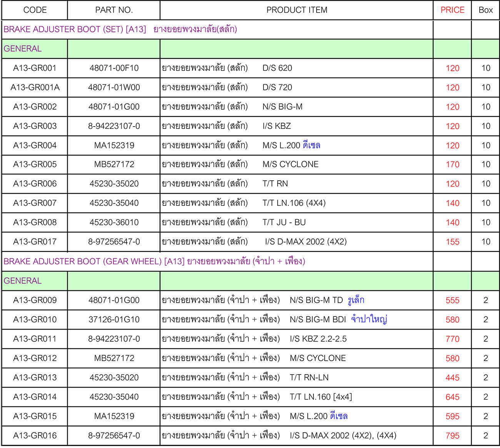Select part number 48071-01G00 in A13-GR009 row
Image resolution: width=500 pixels, height=448 pixels.
[114, 300]
